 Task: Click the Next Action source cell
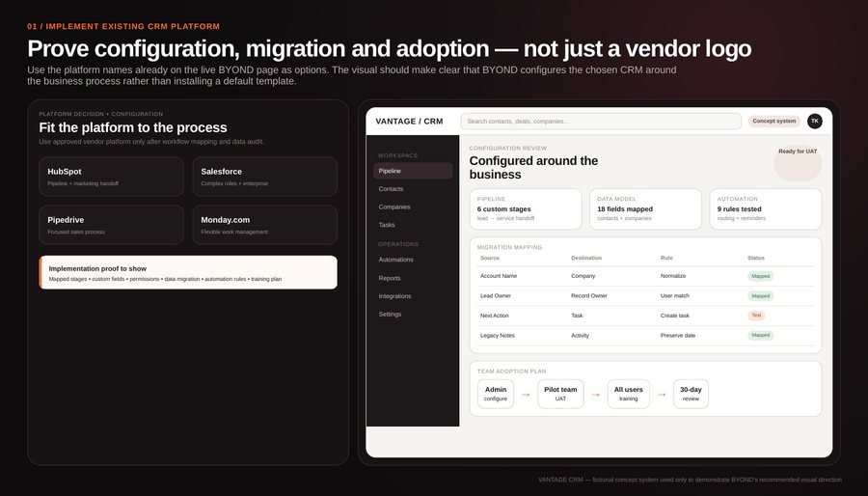click(495, 316)
